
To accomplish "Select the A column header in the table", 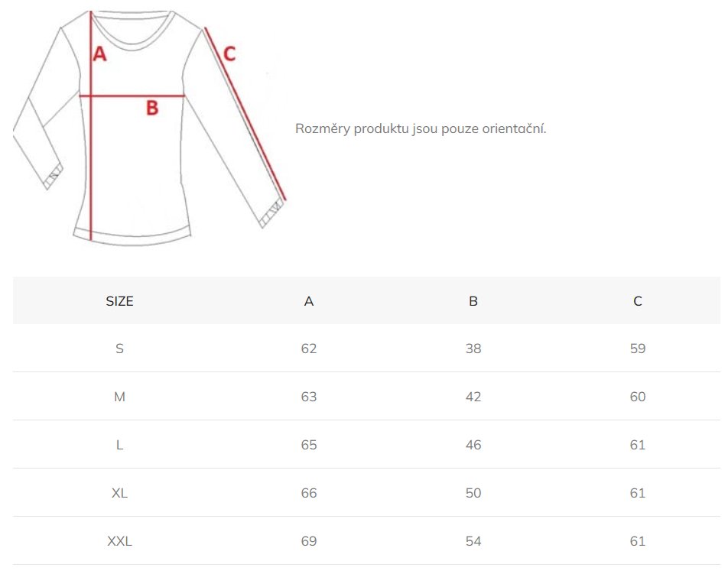I will (x=309, y=301).
